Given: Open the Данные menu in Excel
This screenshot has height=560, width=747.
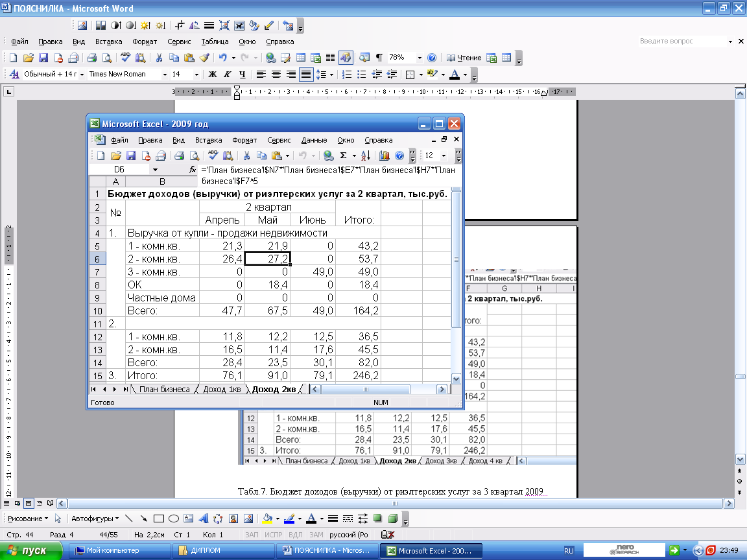Looking at the screenshot, I should click(314, 140).
